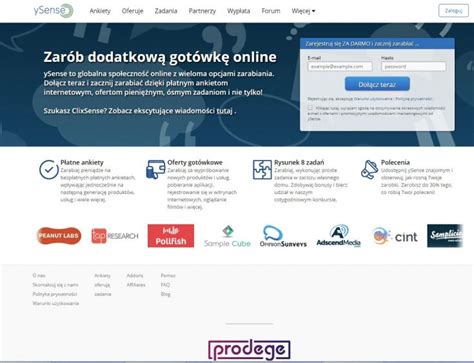
Task: Click the Oferty gotówkowe wallet icon
Action: 156,169
